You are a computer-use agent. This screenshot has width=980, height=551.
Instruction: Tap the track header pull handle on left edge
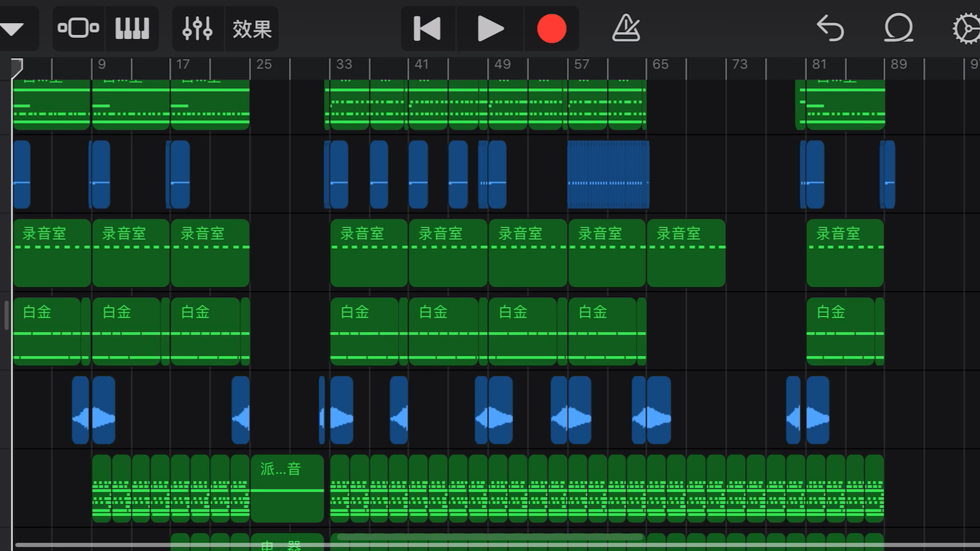pos(6,315)
